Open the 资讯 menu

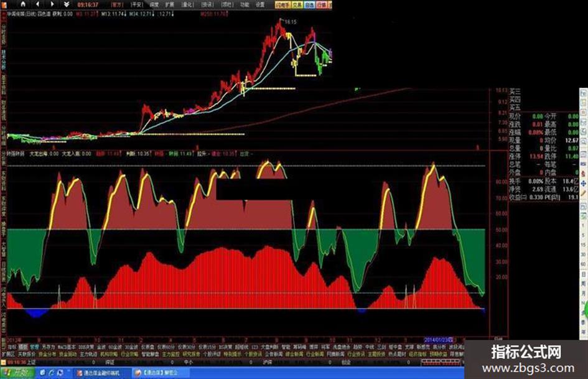207,5
